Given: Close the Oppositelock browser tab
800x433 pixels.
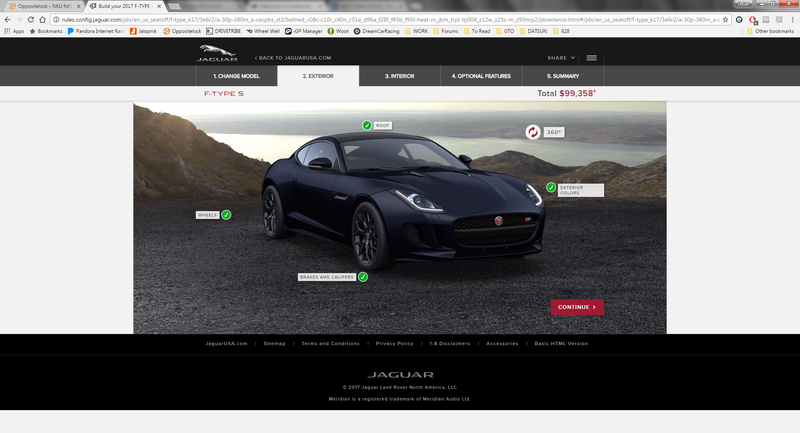Looking at the screenshot, I should tap(79, 6).
